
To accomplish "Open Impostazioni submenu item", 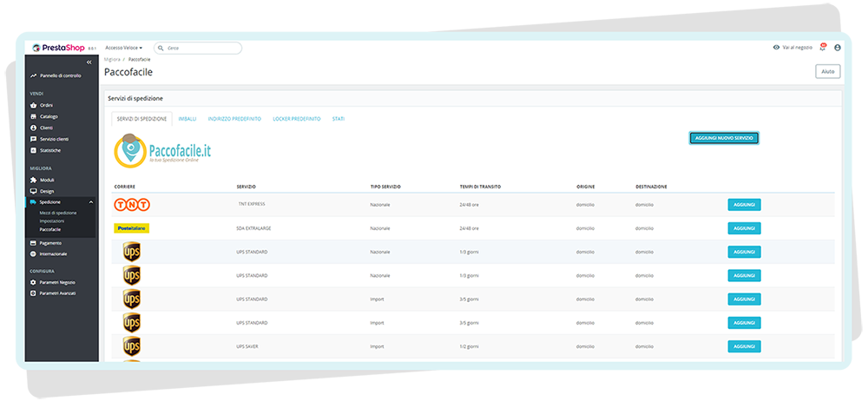I will 51,221.
